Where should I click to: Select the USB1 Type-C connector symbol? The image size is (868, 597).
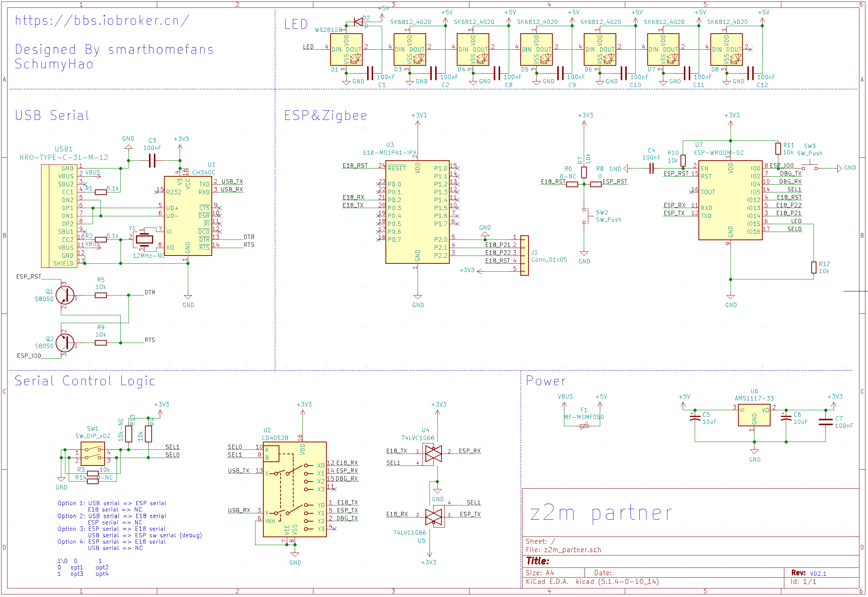59,216
